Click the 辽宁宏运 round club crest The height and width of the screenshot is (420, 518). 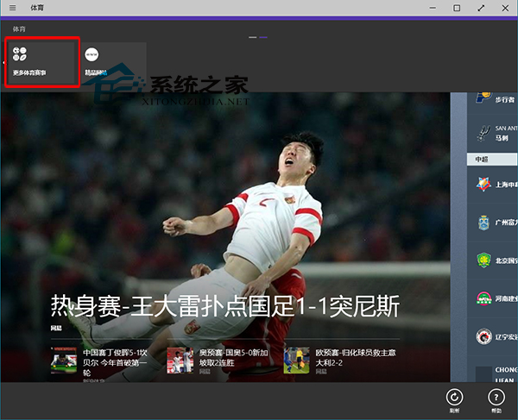click(483, 336)
